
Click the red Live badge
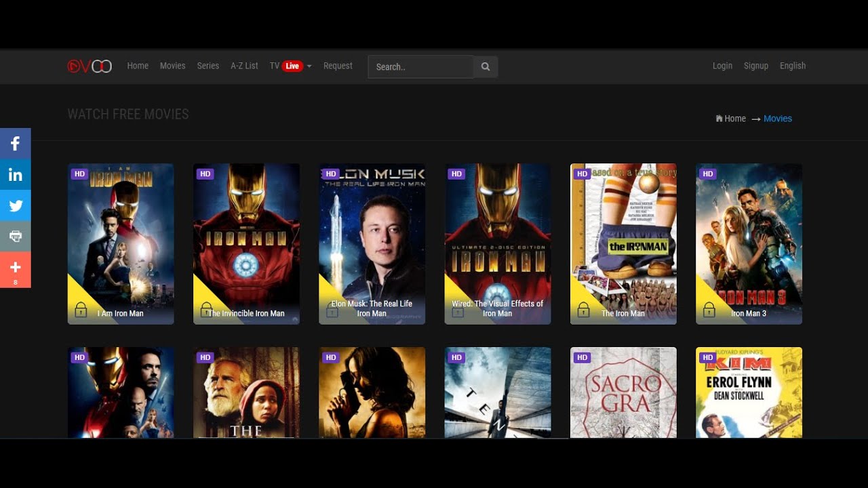[x=292, y=66]
